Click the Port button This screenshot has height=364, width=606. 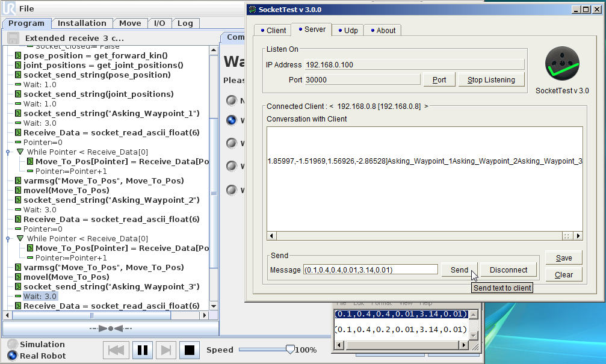tap(439, 80)
